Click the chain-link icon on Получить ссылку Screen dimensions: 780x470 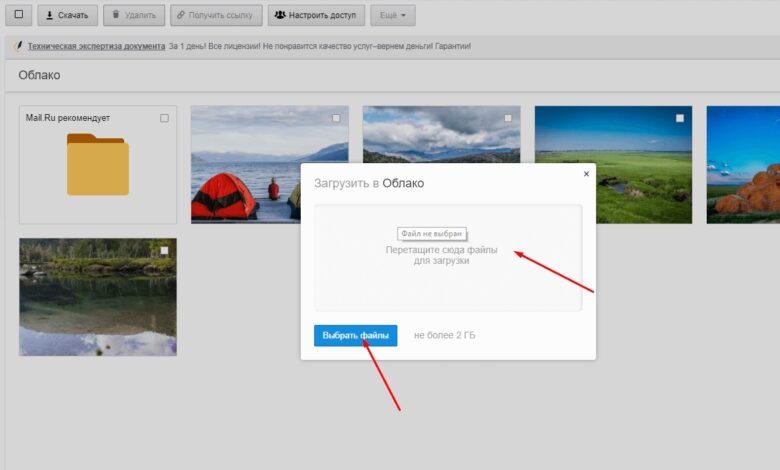181,15
